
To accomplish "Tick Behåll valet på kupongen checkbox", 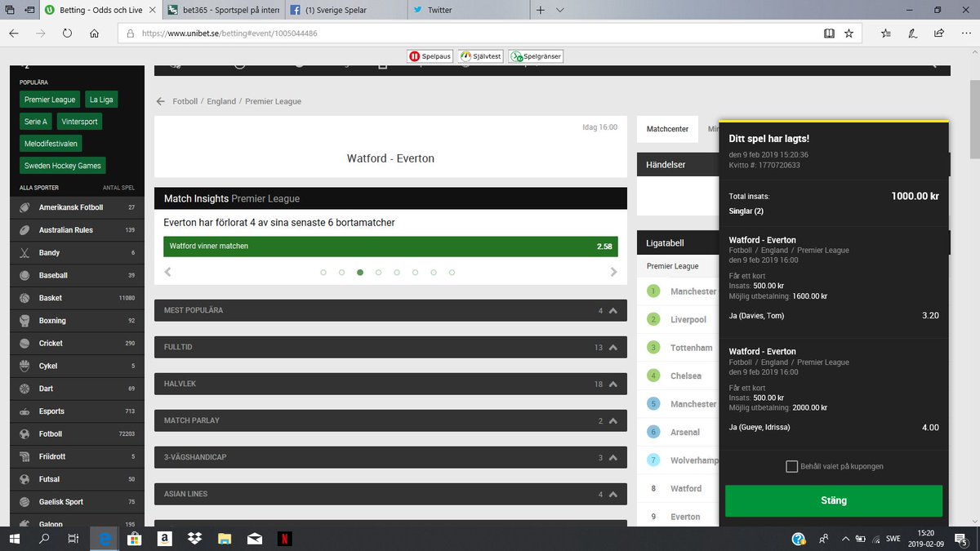I will [x=791, y=466].
